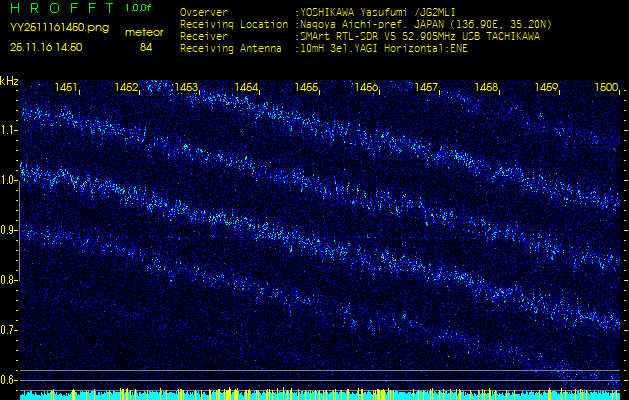Select the 1453 time marker

pos(186,88)
